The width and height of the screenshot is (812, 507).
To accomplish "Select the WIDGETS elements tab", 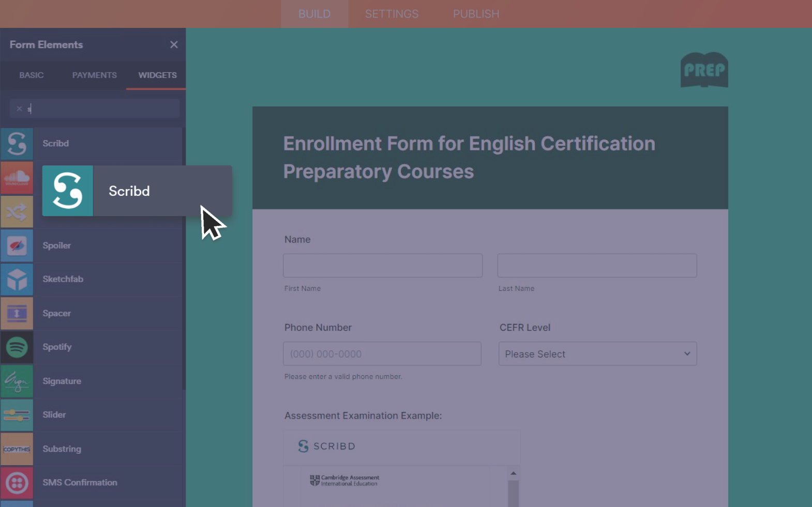I will point(157,75).
